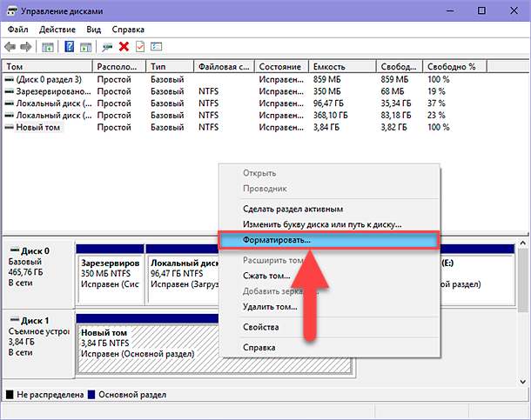Viewport: 531px width, 420px height.
Task: Click the Forward arrow in the toolbar
Action: click(x=26, y=47)
